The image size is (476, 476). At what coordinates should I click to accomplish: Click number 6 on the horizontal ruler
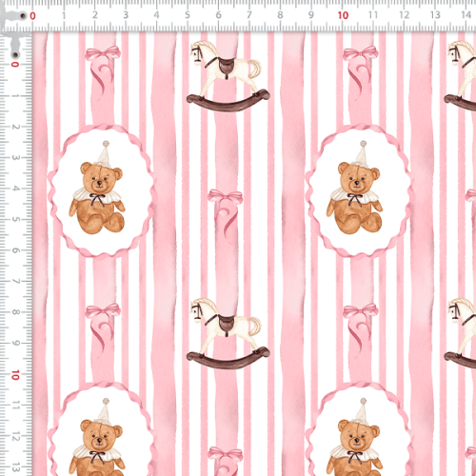click(x=218, y=15)
